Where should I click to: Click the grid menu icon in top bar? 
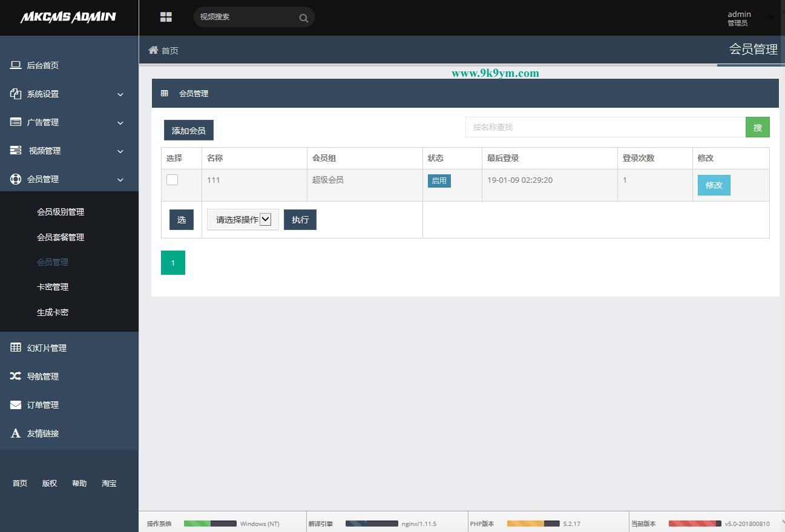pyautogui.click(x=166, y=17)
